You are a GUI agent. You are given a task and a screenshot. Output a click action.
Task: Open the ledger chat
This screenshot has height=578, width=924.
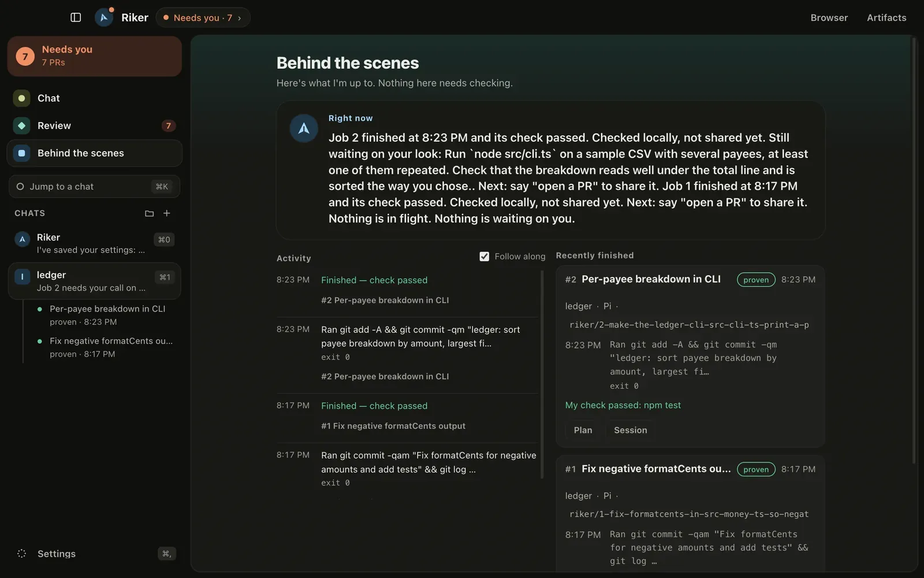95,281
